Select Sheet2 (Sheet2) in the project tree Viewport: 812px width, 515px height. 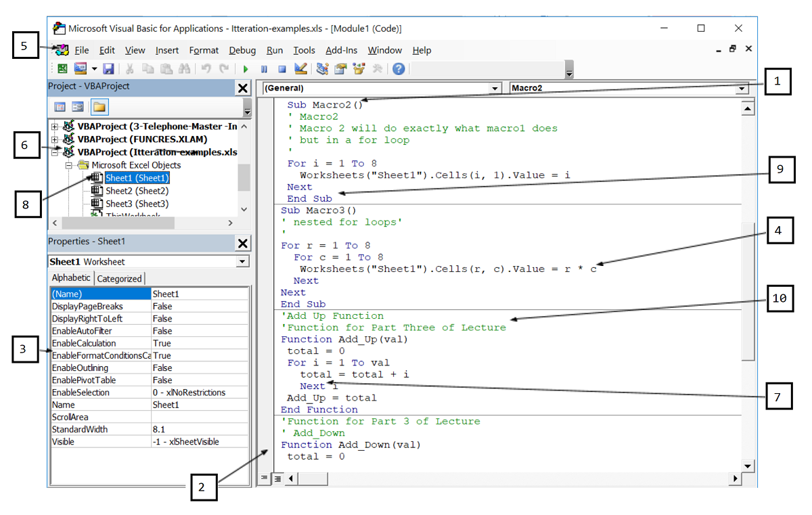[x=137, y=191]
